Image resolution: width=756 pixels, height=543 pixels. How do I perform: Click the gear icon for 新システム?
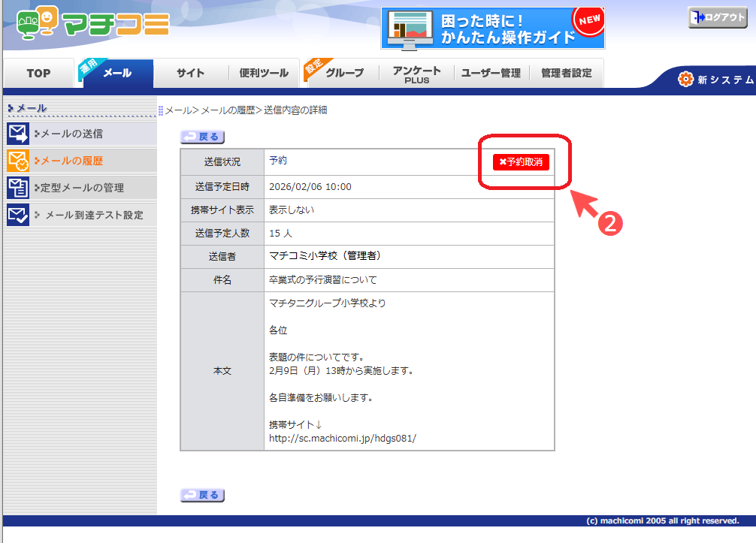[685, 80]
